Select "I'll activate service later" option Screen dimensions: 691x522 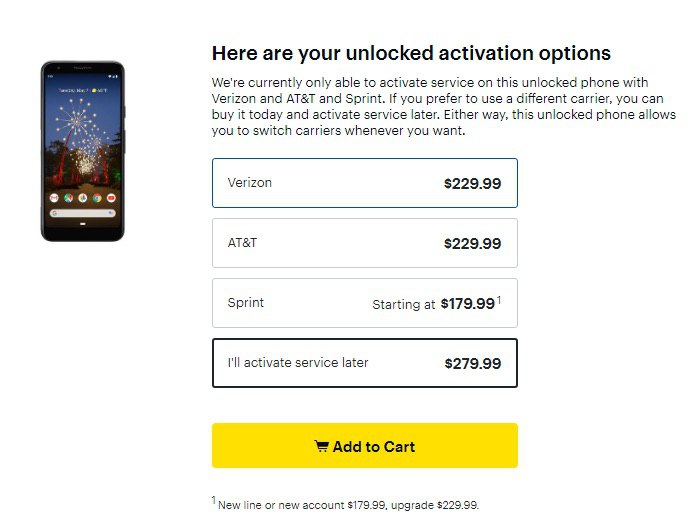[x=364, y=363]
